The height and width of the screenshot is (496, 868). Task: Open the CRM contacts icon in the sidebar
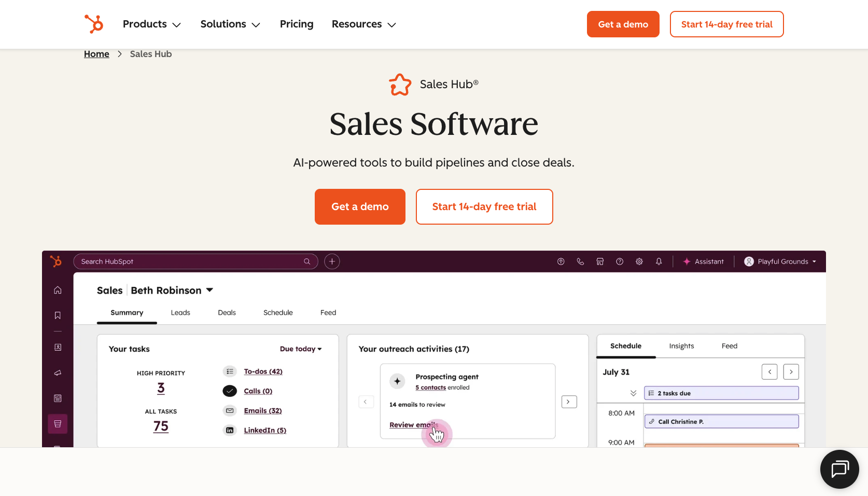tap(58, 347)
